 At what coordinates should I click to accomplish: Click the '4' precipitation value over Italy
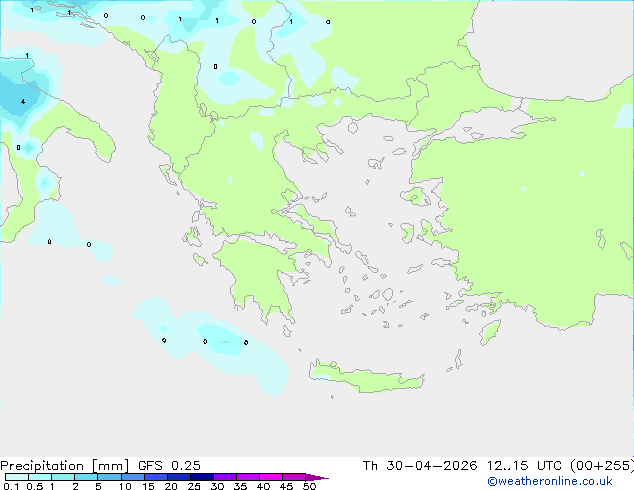[23, 101]
